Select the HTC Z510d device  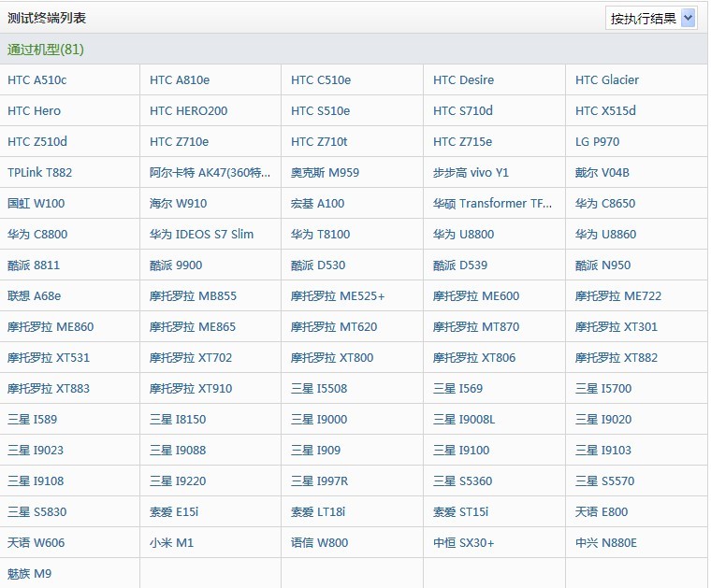tap(37, 142)
